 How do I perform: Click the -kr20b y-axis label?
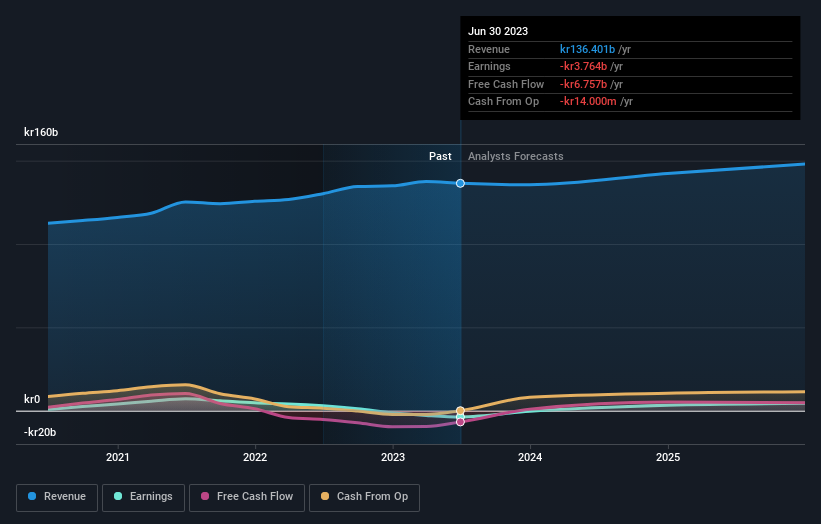coord(40,432)
